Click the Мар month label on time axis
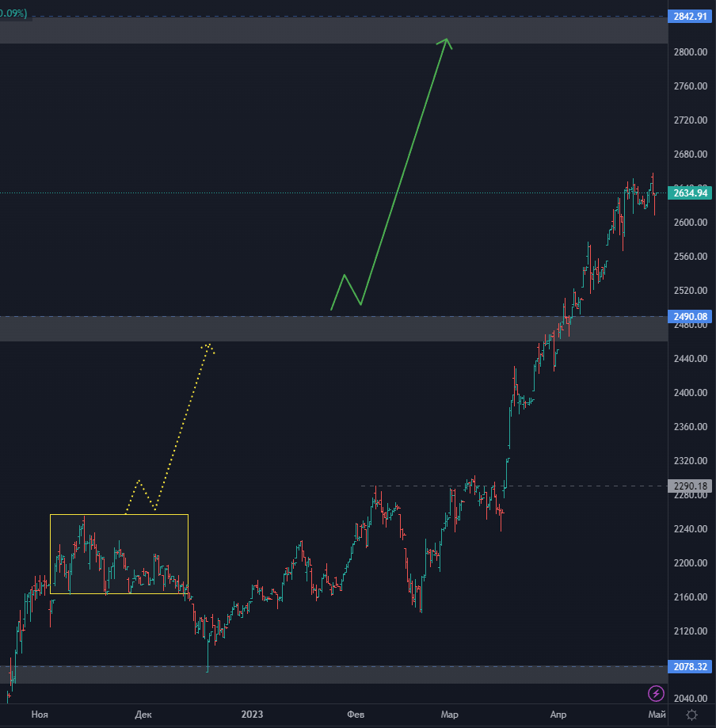 449,715
